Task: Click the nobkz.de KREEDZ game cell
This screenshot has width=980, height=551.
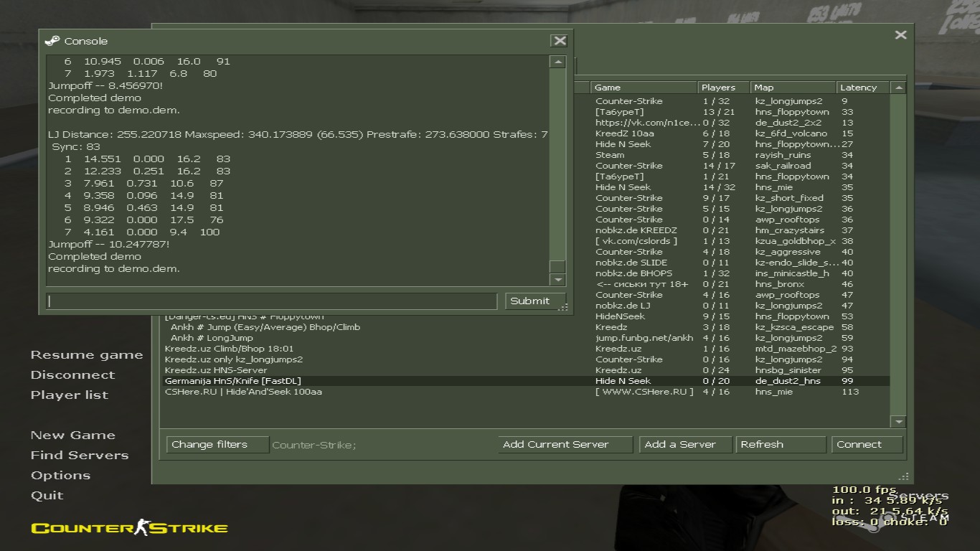Action: [x=636, y=230]
